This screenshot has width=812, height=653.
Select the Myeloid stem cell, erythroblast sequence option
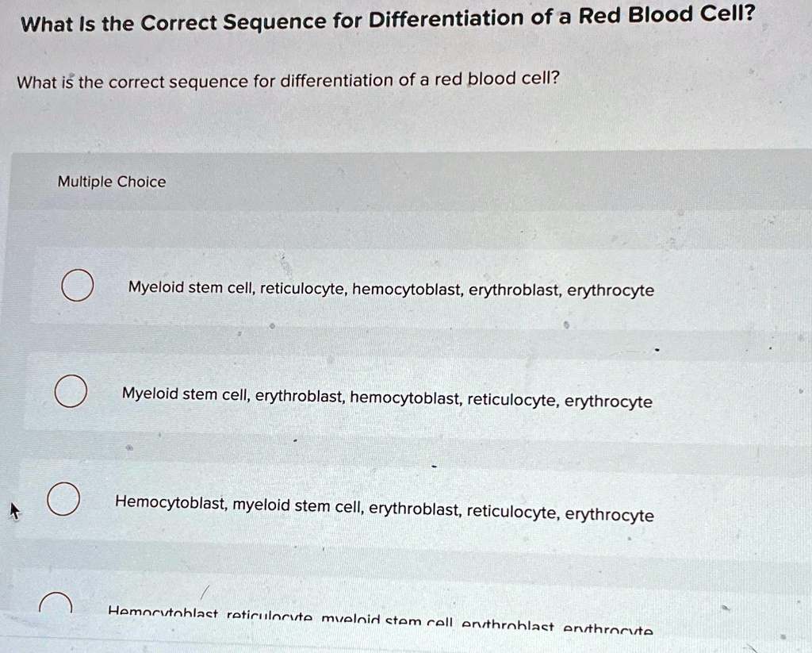pyautogui.click(x=386, y=401)
